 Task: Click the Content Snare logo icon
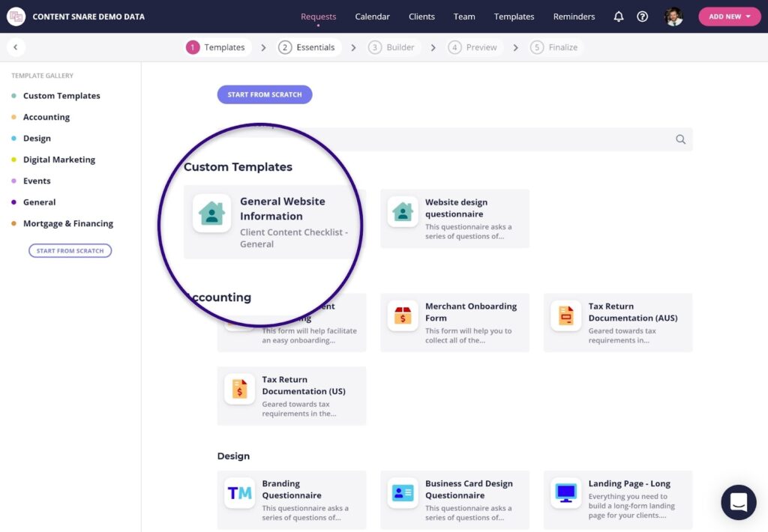(x=16, y=16)
